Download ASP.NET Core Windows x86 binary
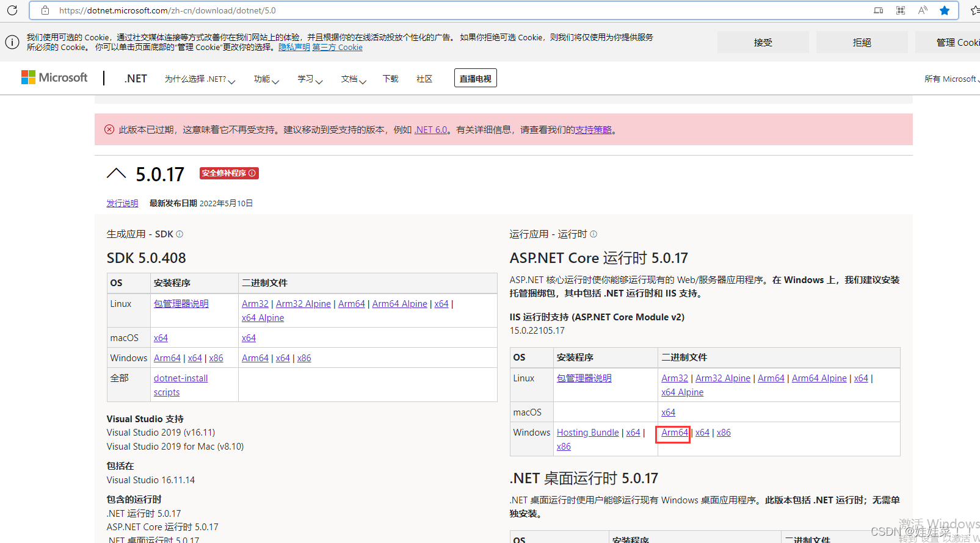This screenshot has height=543, width=980. (724, 433)
